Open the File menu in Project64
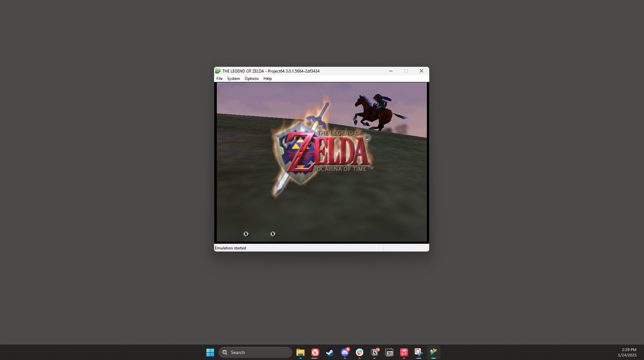 coord(219,79)
